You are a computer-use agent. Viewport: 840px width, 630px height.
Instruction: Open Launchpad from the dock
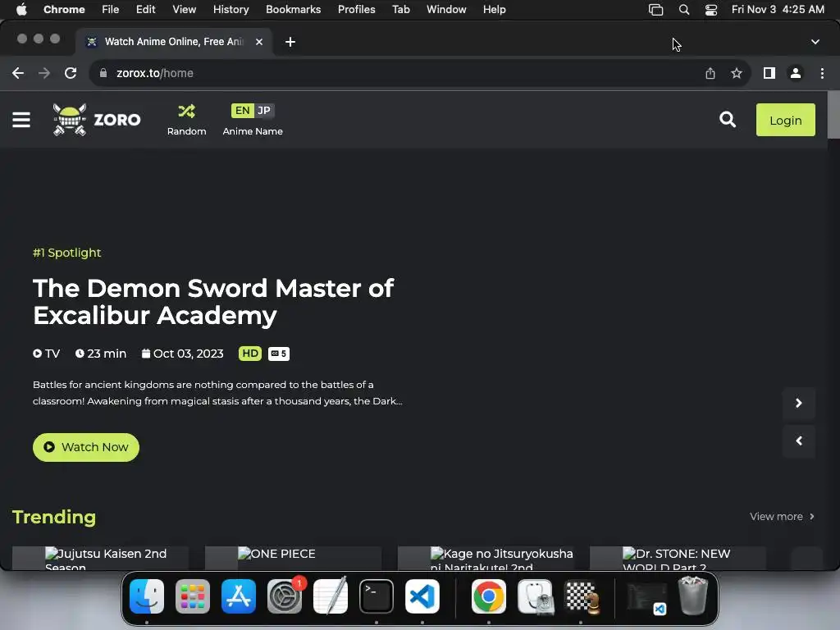click(x=193, y=596)
